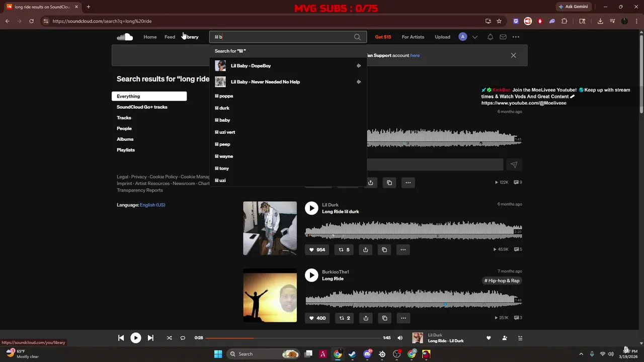
Task: Pick the lil wayne suggestion
Action: tap(288, 156)
